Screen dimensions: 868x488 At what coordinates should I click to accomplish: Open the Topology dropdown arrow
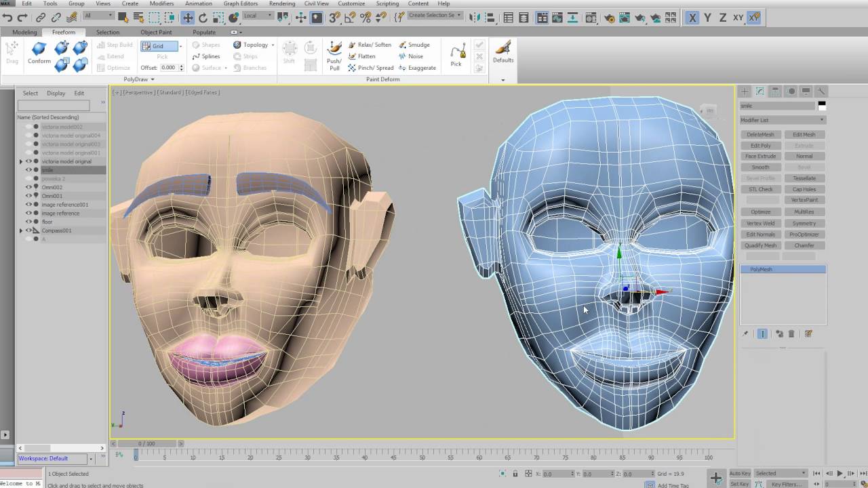point(273,45)
